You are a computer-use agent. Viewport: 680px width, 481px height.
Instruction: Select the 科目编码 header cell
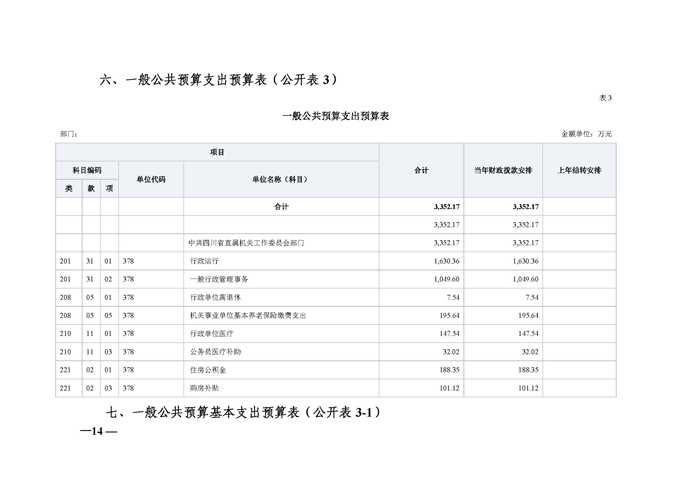click(x=87, y=170)
